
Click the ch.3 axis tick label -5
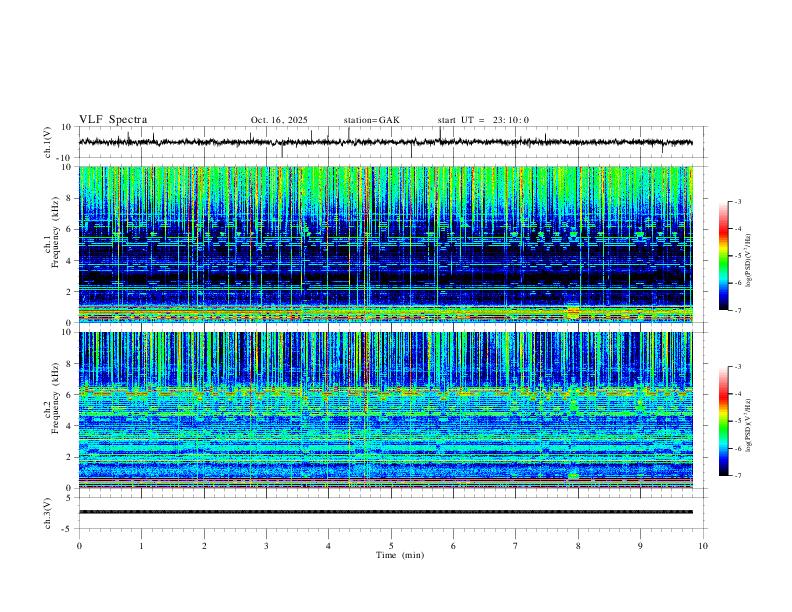pos(68,529)
